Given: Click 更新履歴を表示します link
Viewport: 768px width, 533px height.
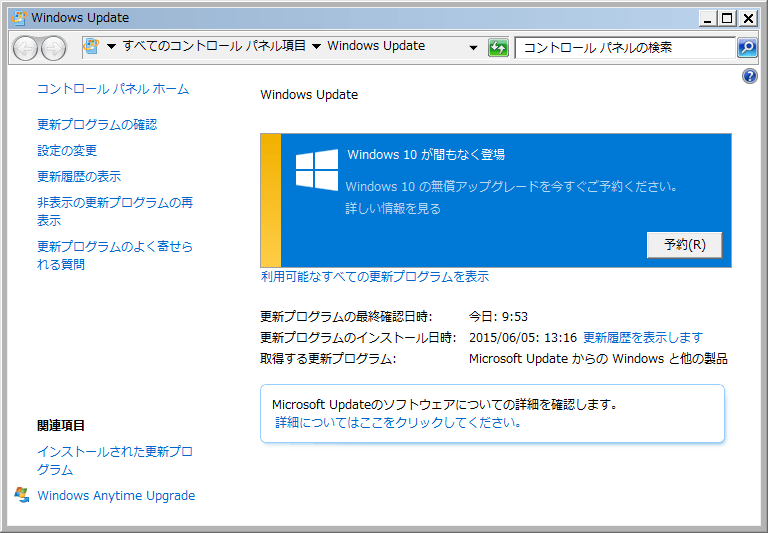Looking at the screenshot, I should click(x=643, y=338).
